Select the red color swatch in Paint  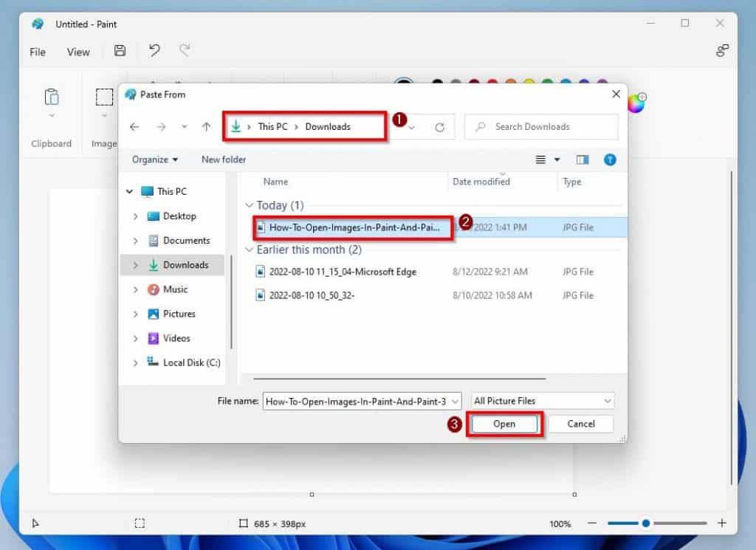[492, 82]
